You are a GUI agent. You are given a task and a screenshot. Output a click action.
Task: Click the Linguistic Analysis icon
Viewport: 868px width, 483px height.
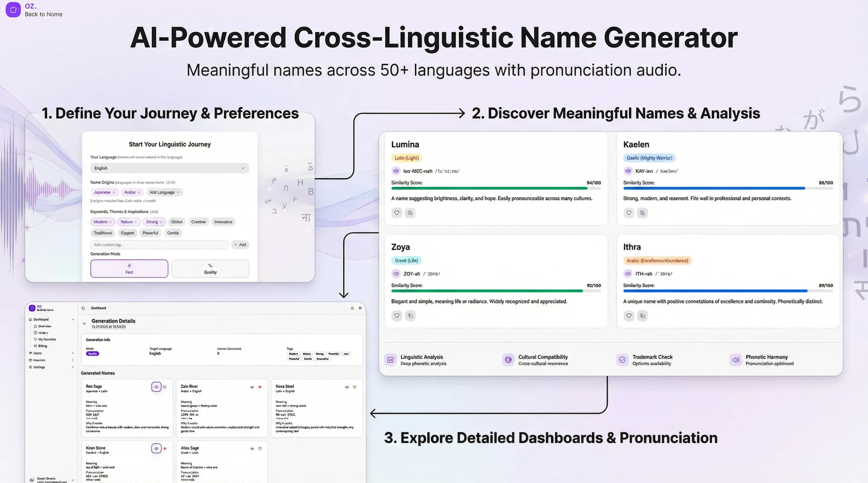tap(390, 360)
